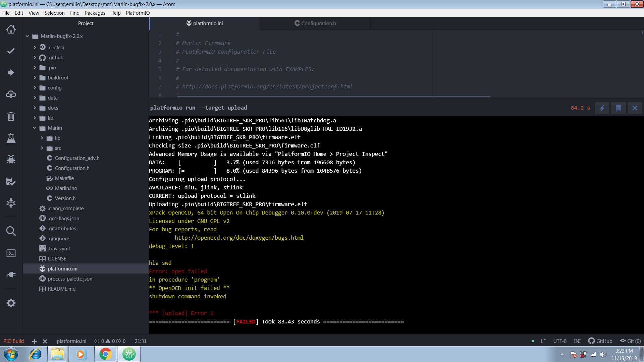The height and width of the screenshot is (362, 644).
Task: Open the GitHub panel from the status bar
Action: click(x=600, y=341)
